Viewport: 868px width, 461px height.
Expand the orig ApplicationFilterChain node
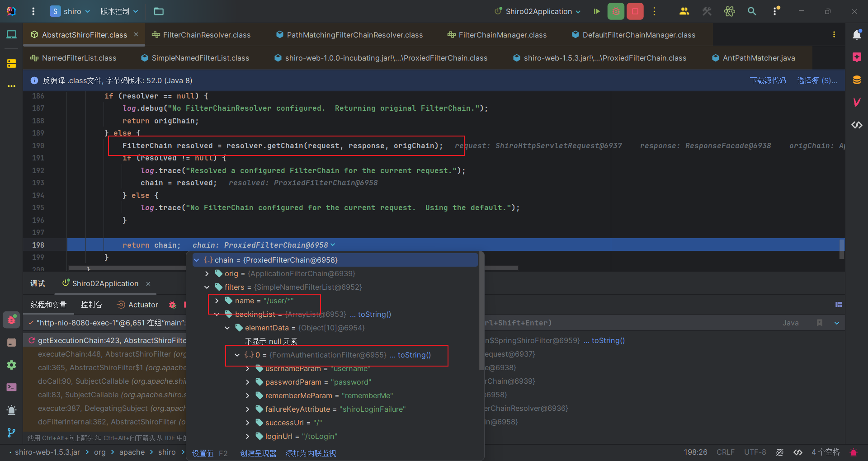point(207,273)
